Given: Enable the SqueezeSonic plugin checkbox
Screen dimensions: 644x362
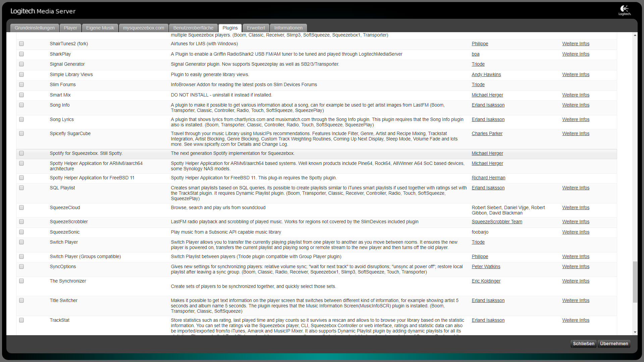Looking at the screenshot, I should (x=21, y=232).
